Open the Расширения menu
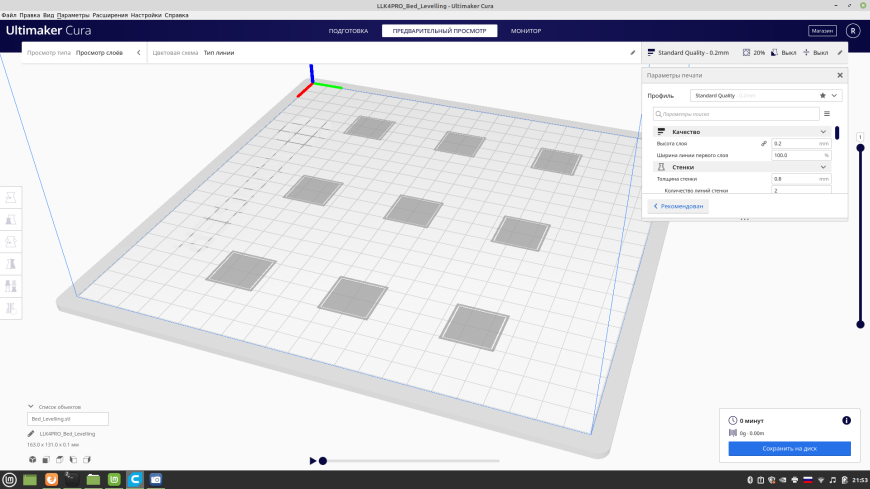Viewport: 870px width, 489px height. point(110,15)
